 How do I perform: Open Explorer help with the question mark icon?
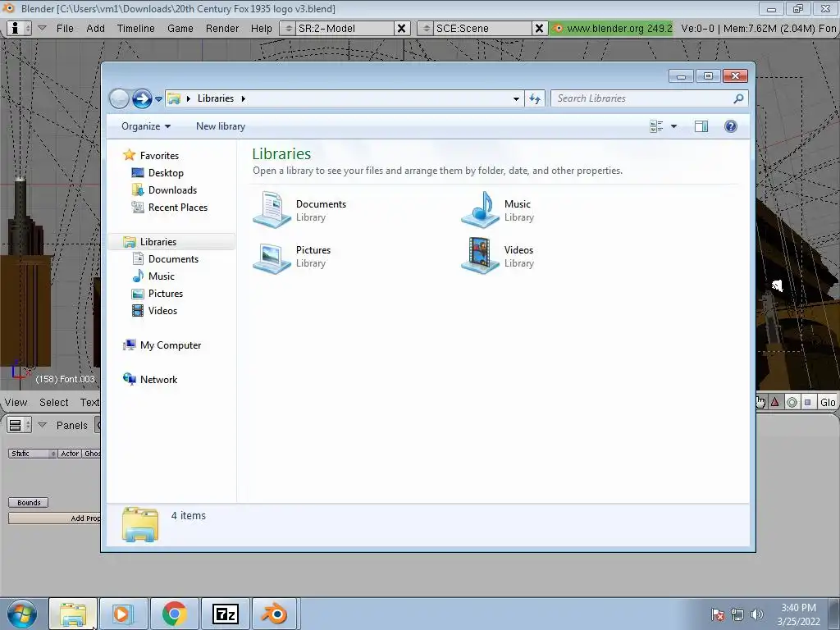[x=731, y=126]
